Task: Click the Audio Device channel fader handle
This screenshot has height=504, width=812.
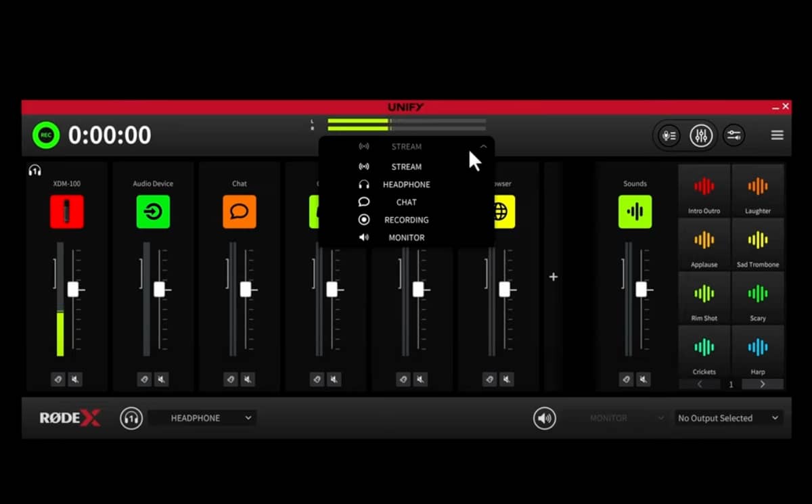Action: (159, 290)
